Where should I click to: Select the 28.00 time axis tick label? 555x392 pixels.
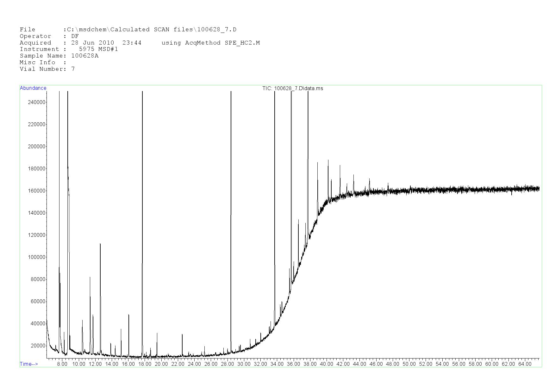227,364
